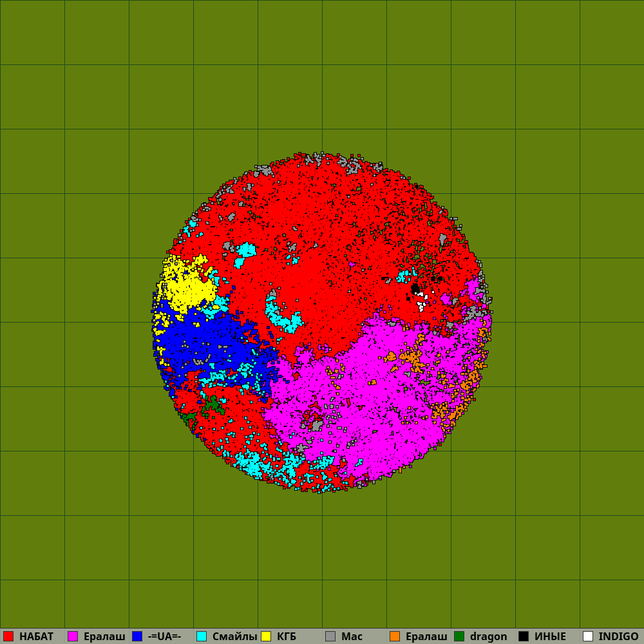Click the gray Mac legend swatch
This screenshot has height=644, width=644.
(330, 636)
